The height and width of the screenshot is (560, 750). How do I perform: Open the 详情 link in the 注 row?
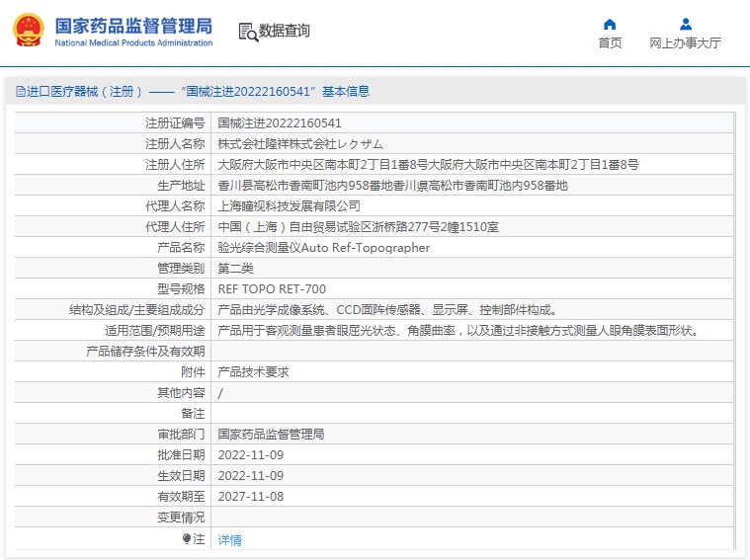coord(229,540)
